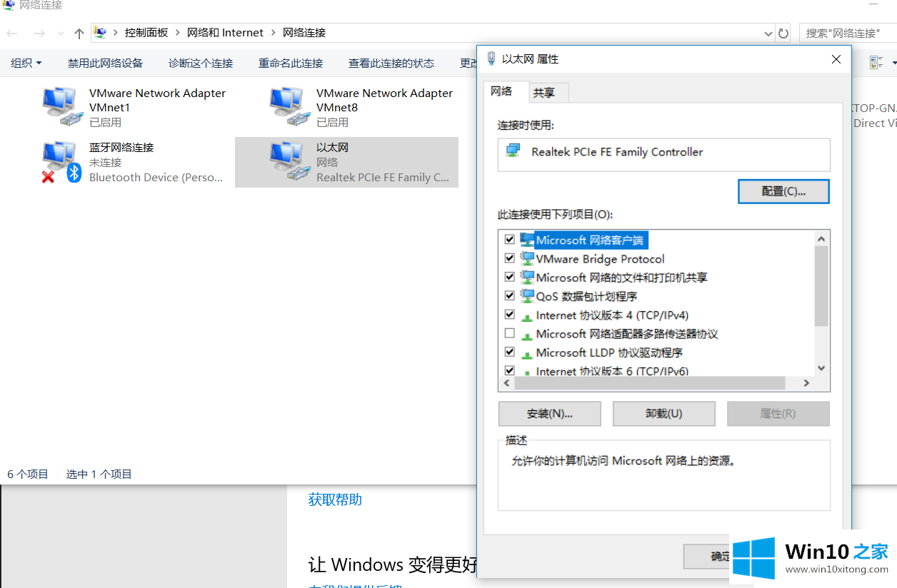Switch to the 网络 tab
This screenshot has width=897, height=588.
(x=501, y=91)
